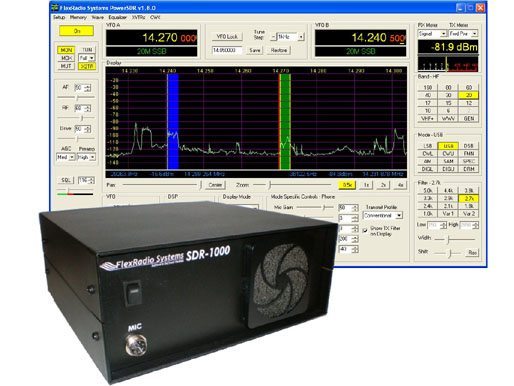The image size is (514, 386).
Task: Select DRM mode
Action: [469, 169]
